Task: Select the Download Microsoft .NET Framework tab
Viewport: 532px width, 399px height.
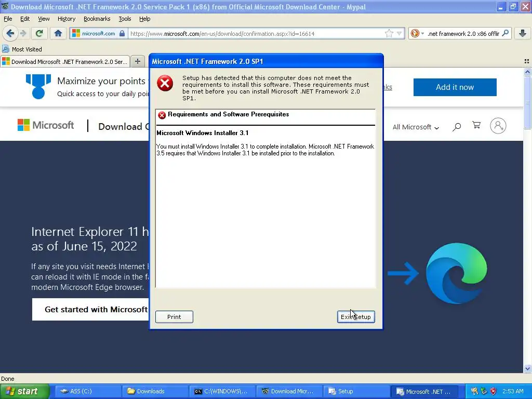Action: 65,62
